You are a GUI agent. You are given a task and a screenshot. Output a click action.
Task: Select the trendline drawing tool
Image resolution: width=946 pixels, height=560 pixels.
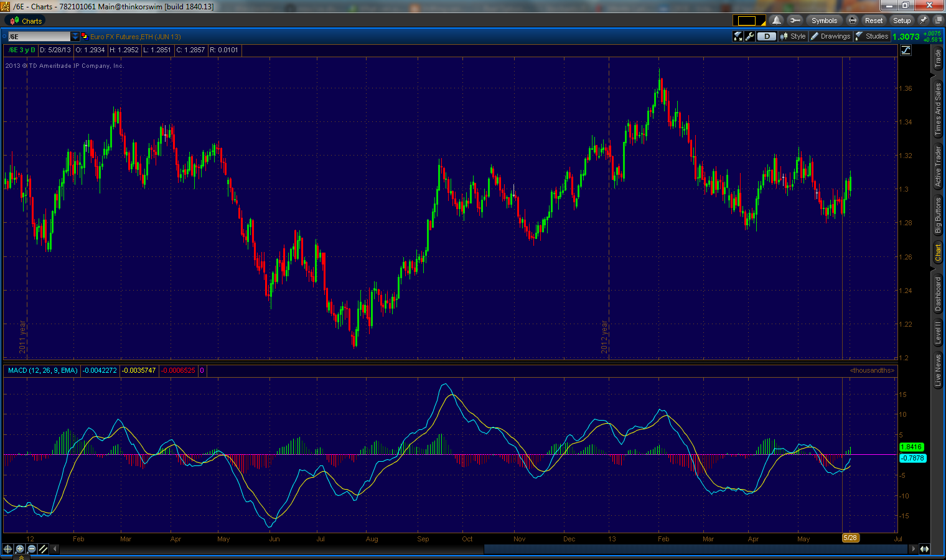tap(44, 549)
